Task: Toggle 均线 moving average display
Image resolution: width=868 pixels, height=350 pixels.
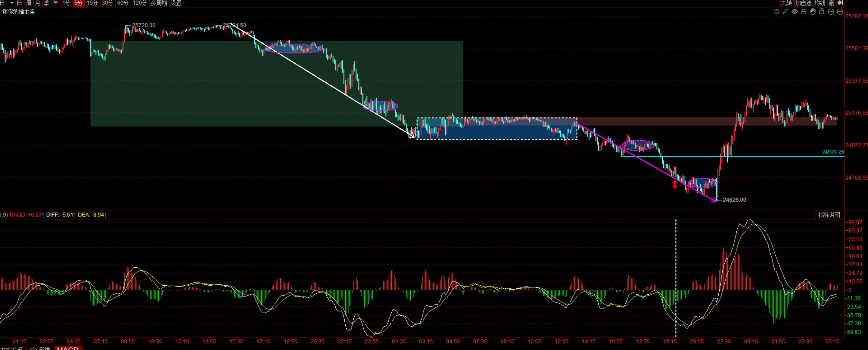Action: [x=820, y=3]
